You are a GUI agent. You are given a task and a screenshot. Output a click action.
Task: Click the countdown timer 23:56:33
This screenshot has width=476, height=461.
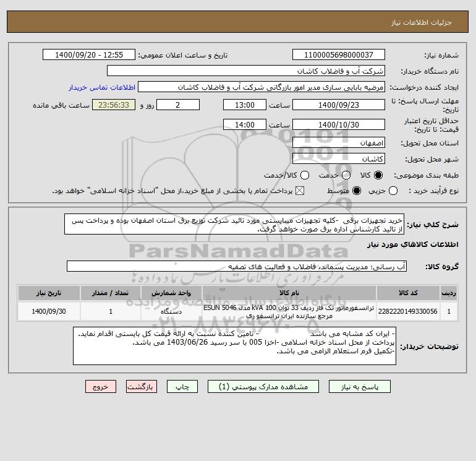tap(114, 105)
